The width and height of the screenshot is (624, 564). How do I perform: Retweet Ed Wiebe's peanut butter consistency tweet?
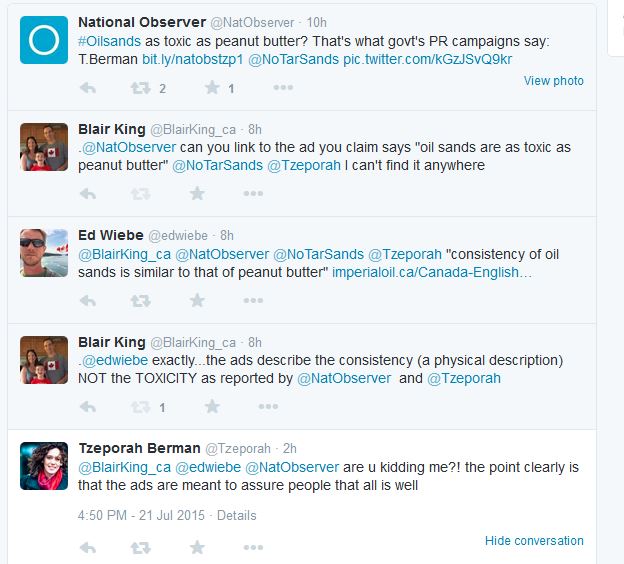(x=141, y=300)
